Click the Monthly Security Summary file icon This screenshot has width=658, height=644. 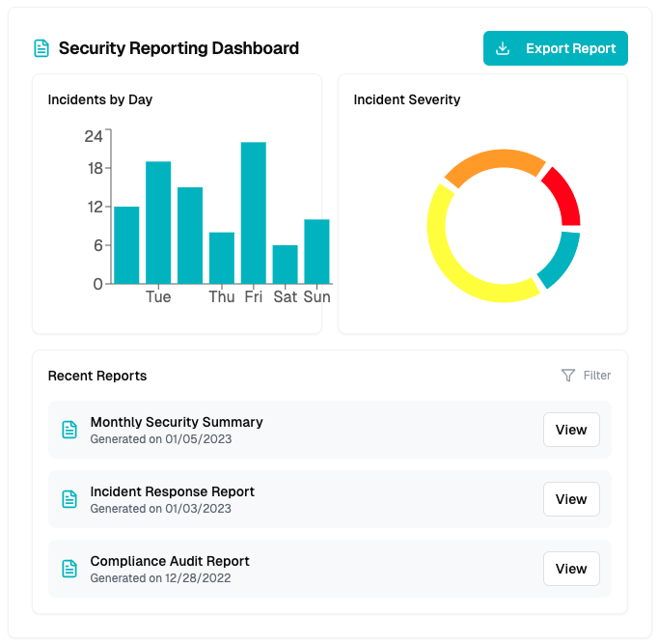pos(69,430)
